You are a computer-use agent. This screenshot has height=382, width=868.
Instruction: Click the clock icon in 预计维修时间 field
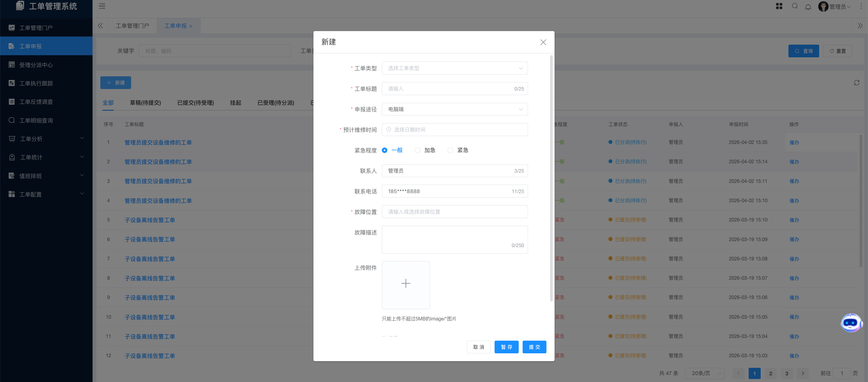point(388,129)
